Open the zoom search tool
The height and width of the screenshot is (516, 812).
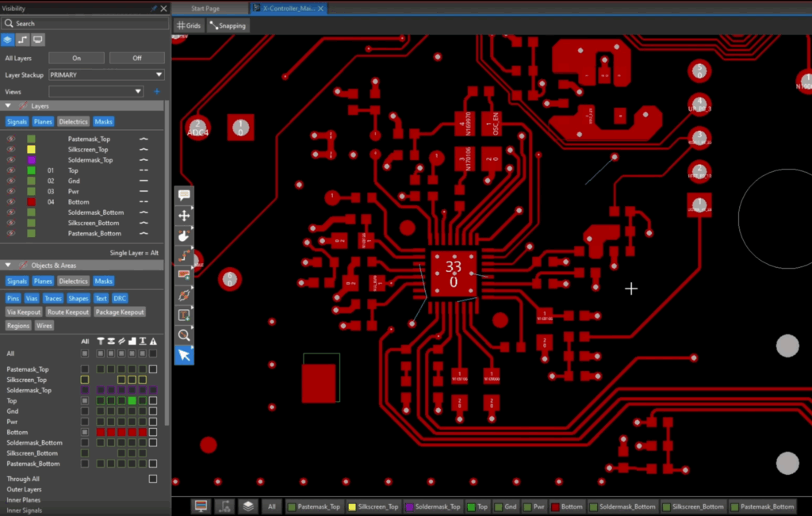click(x=184, y=335)
